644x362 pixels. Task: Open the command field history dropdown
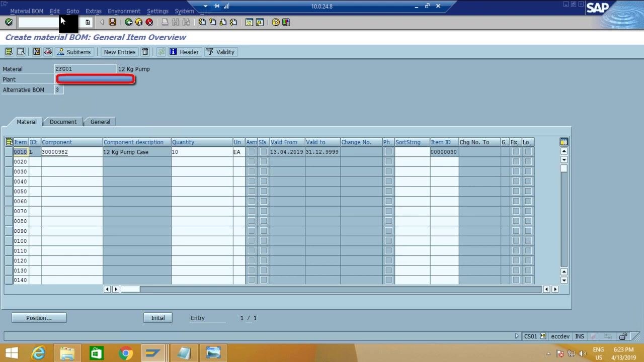(x=88, y=22)
